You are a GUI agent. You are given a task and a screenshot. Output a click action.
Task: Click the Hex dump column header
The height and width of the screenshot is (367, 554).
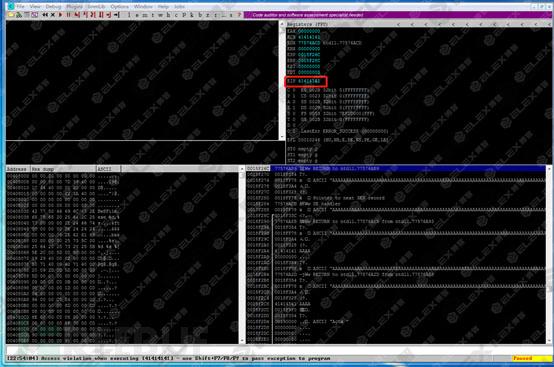pyautogui.click(x=63, y=169)
